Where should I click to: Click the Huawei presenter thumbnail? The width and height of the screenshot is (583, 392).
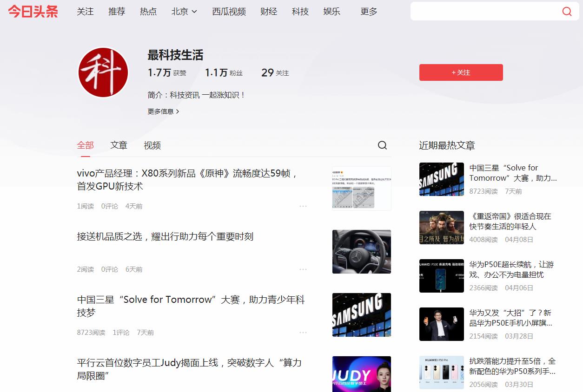coord(442,324)
